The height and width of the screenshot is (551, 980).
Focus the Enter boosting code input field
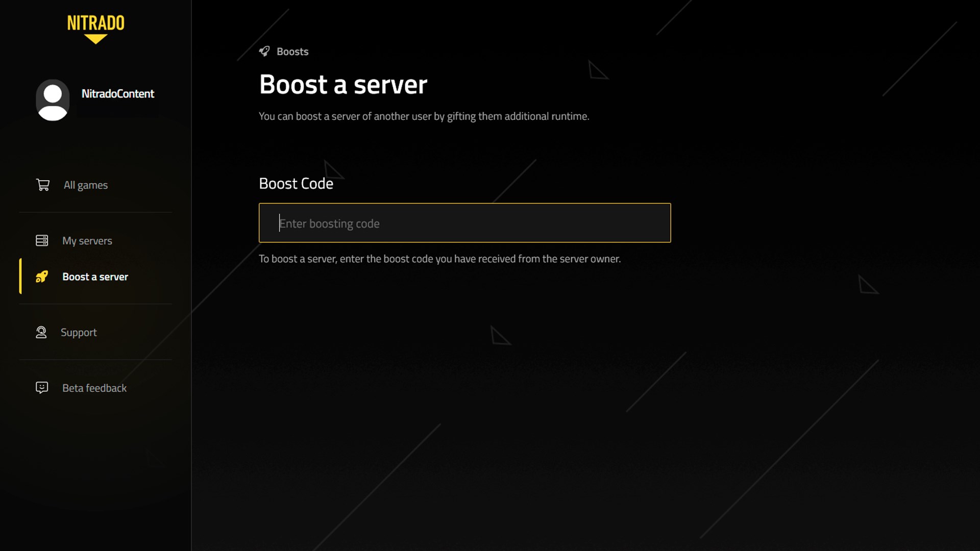(x=464, y=223)
